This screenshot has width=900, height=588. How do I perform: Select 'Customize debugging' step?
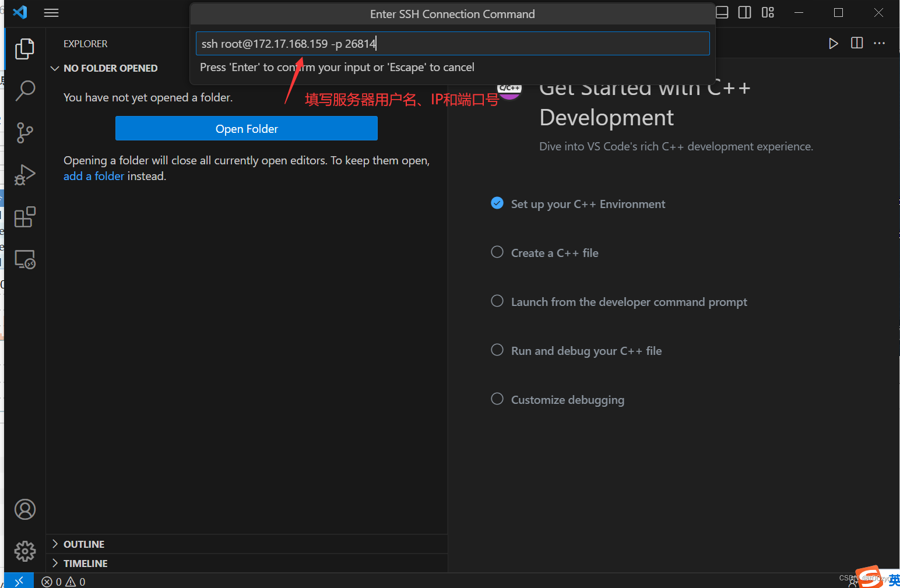(x=567, y=400)
